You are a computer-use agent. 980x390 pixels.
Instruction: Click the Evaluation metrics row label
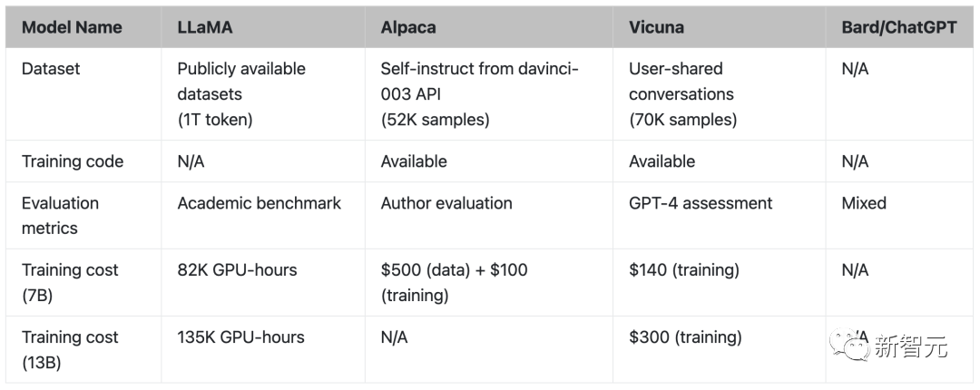(x=60, y=215)
